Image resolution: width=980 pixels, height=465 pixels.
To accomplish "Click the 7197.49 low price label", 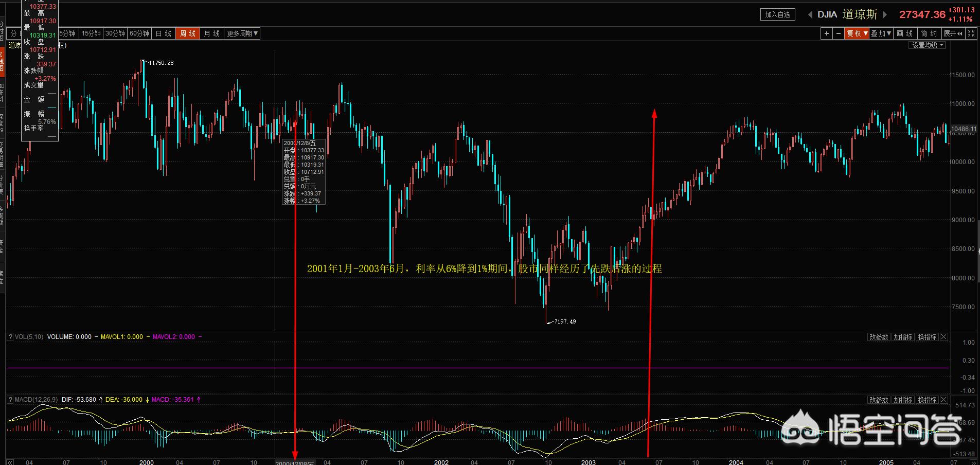I will click(x=565, y=321).
